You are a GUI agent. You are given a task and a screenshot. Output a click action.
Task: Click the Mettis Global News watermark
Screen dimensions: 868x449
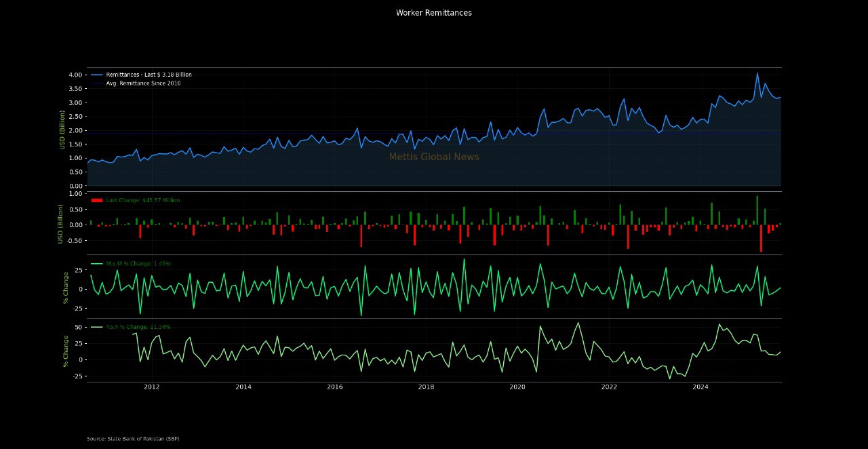coord(434,157)
